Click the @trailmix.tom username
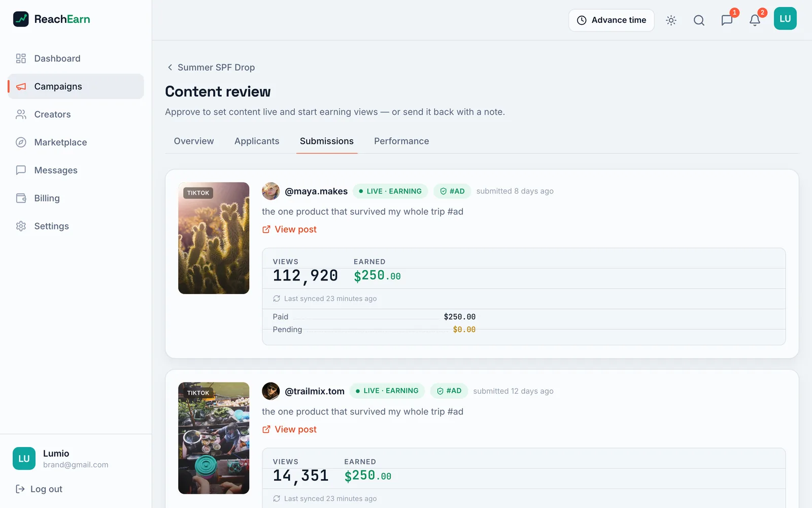The height and width of the screenshot is (508, 812). pyautogui.click(x=315, y=391)
